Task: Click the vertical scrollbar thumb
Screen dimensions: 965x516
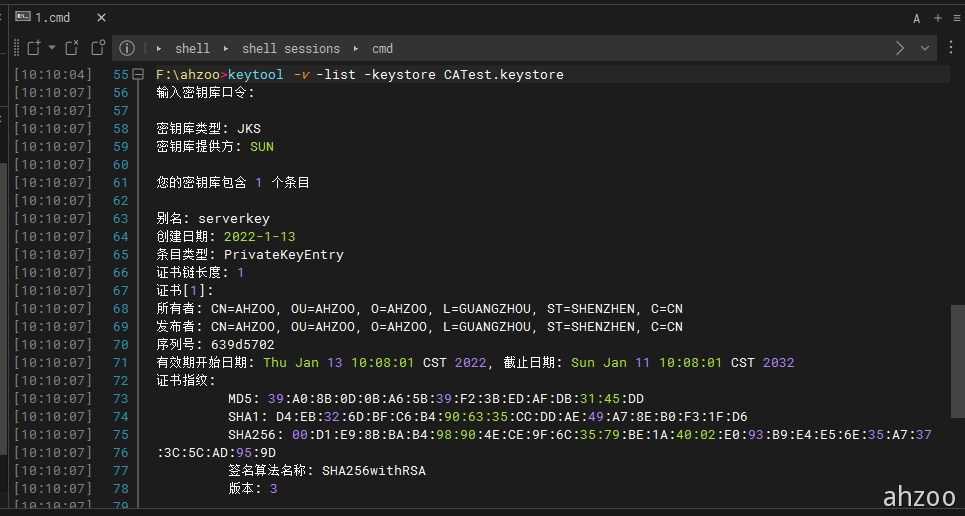Action: [x=957, y=360]
